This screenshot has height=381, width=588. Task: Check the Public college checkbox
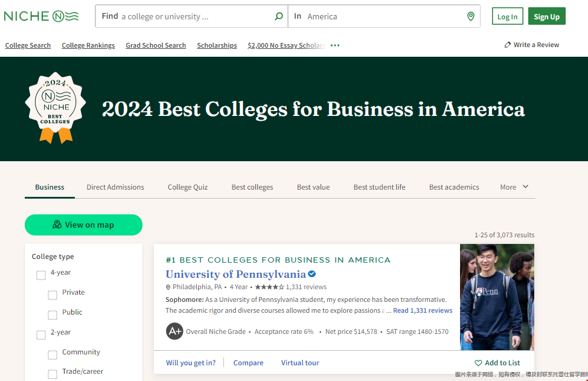click(53, 315)
